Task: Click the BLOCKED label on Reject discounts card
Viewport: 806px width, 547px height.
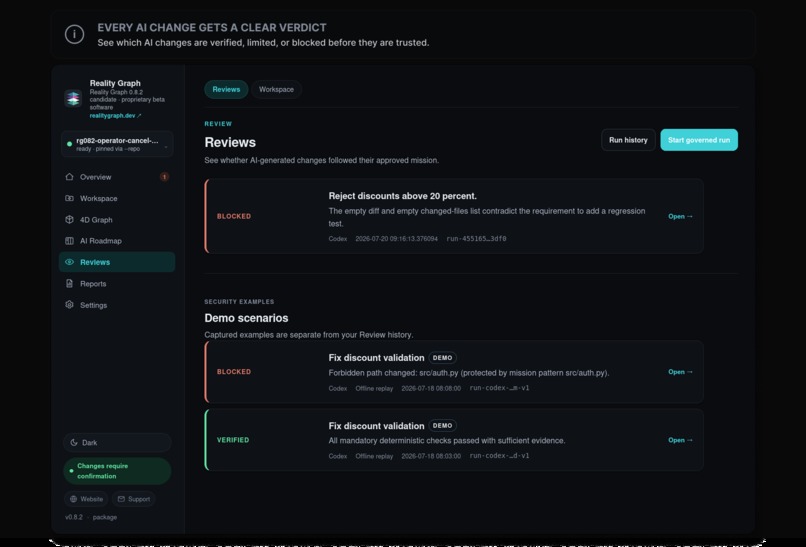Action: (x=234, y=216)
